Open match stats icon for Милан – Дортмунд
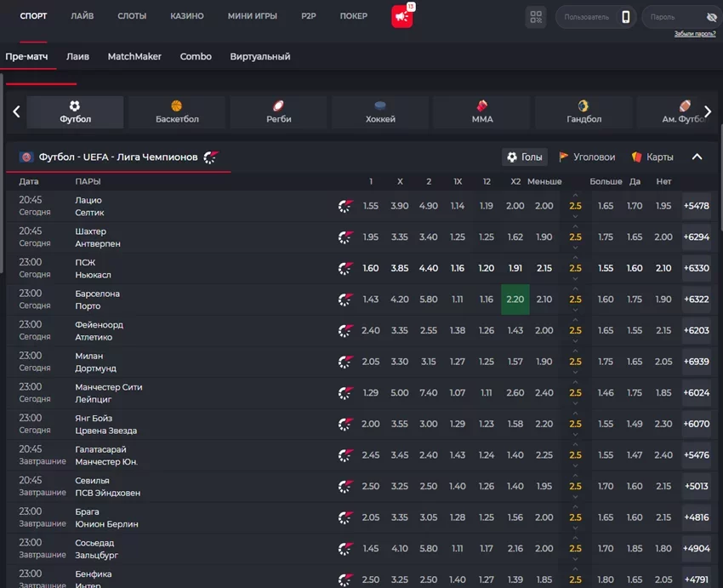 [x=345, y=362]
